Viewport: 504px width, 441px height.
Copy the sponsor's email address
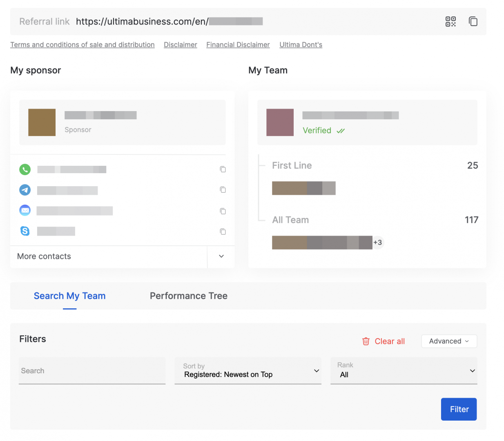coord(223,211)
